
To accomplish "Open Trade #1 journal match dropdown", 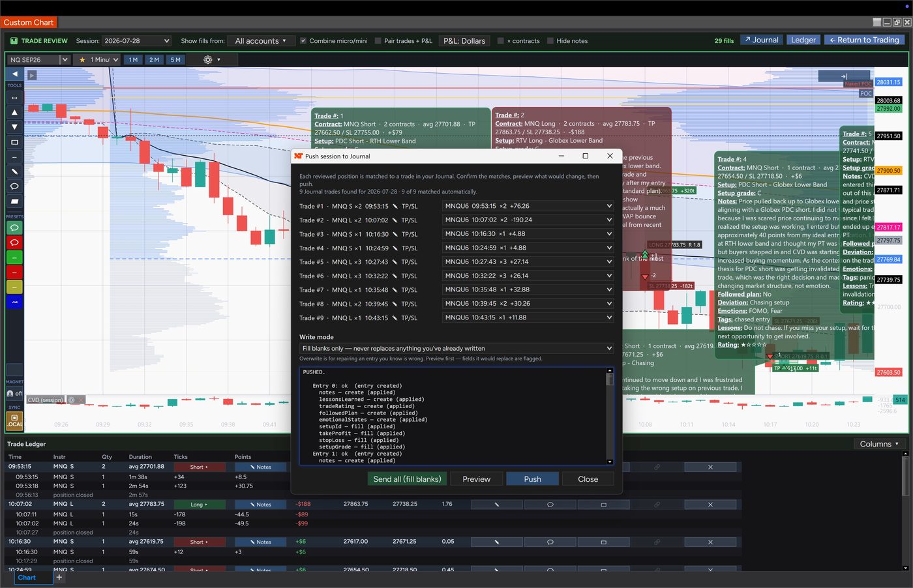I will coord(528,206).
